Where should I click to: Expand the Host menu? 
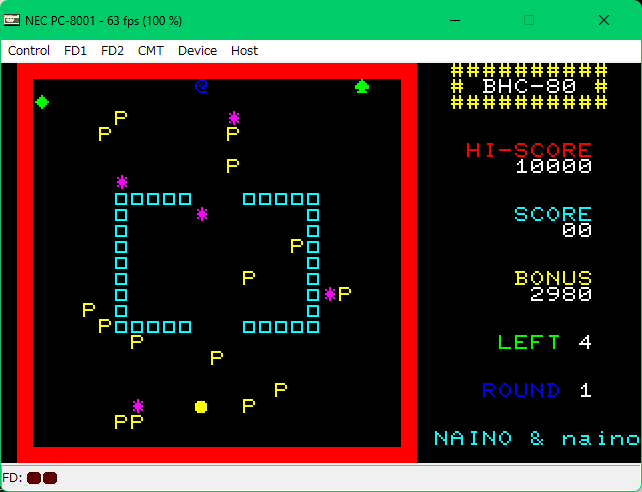click(244, 50)
